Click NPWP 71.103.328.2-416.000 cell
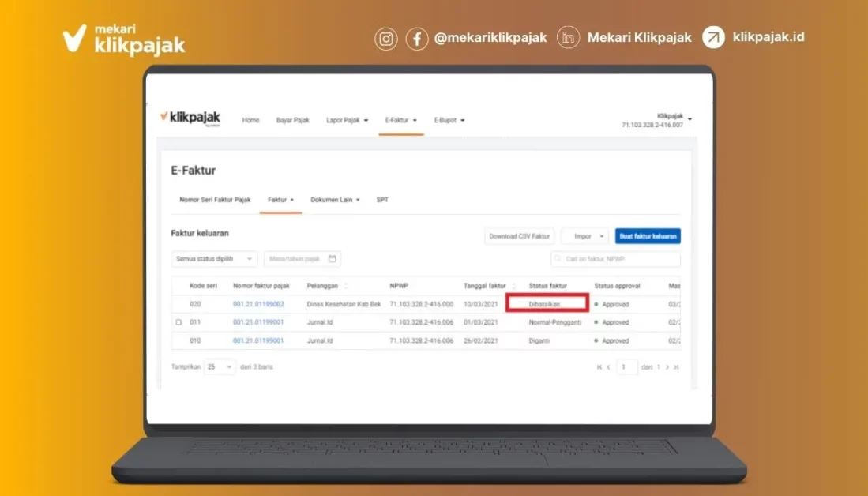Screen dimensions: 868x496 click(x=421, y=304)
